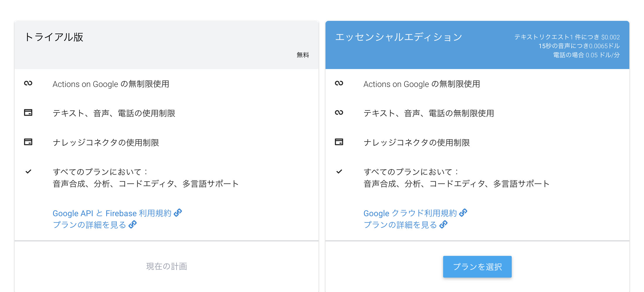Click the infinity icon beside Actions on Google in エッセンシャルエディション
Viewport: 644px width, 292px height.
pos(339,83)
